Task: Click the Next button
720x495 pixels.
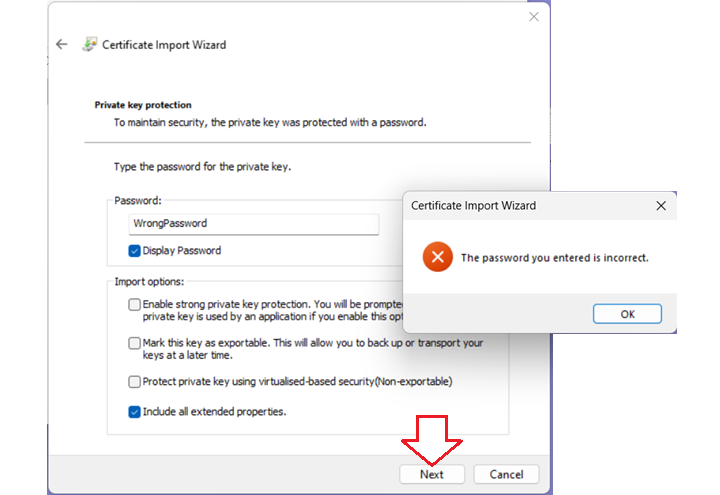Action: click(432, 474)
